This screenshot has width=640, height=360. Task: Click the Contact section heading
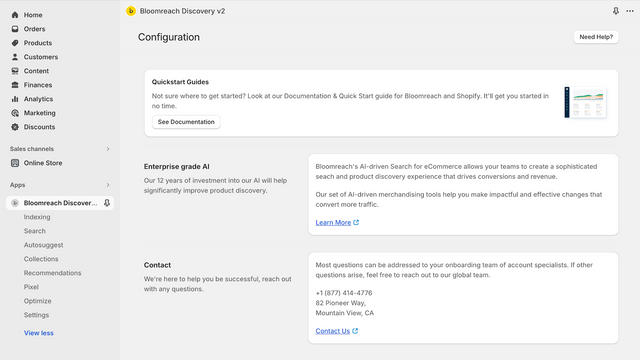point(157,265)
